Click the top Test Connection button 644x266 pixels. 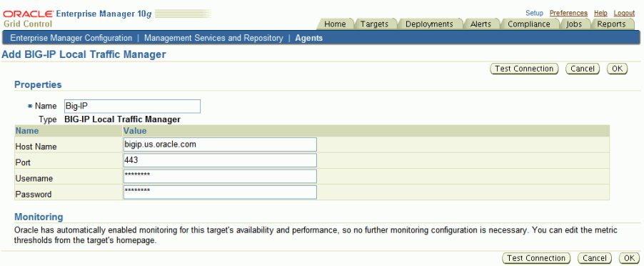click(524, 69)
